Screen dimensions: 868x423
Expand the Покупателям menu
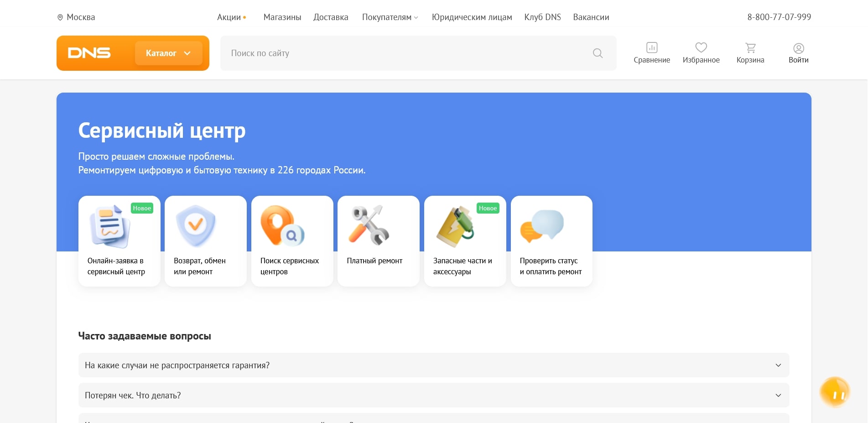point(390,17)
